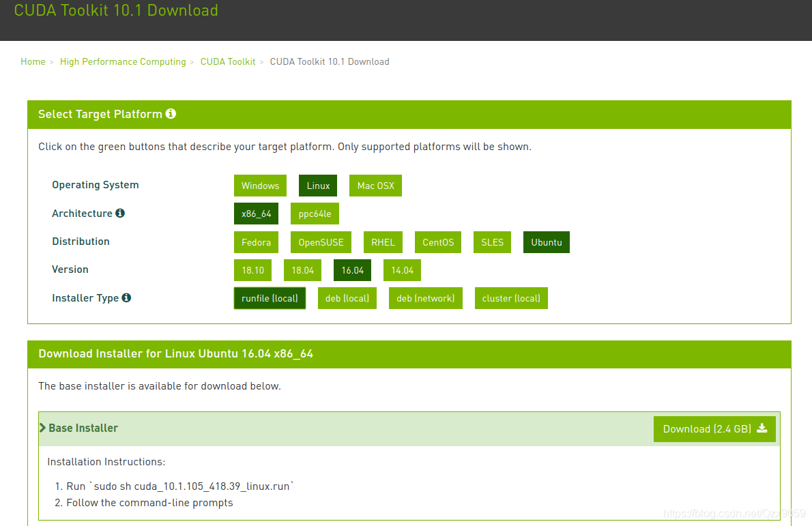Viewport: 812px width, 526px height.
Task: Select Ubuntu distribution
Action: pos(547,242)
